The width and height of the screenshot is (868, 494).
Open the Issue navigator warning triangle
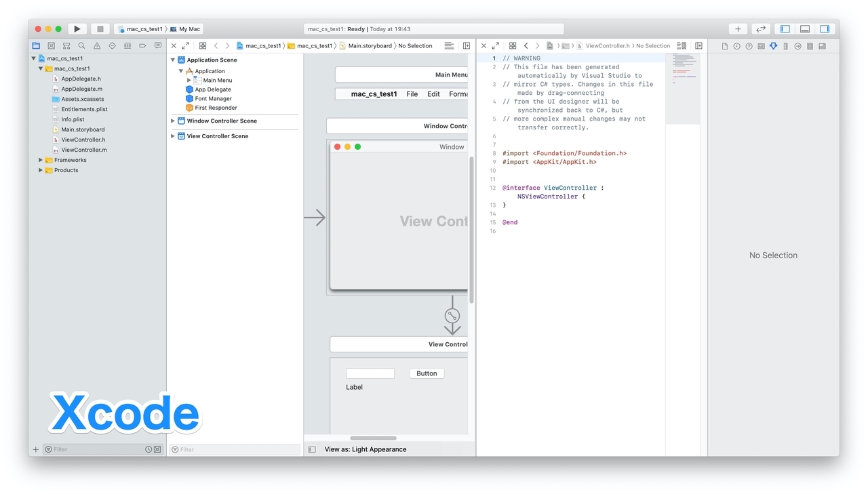coord(97,45)
